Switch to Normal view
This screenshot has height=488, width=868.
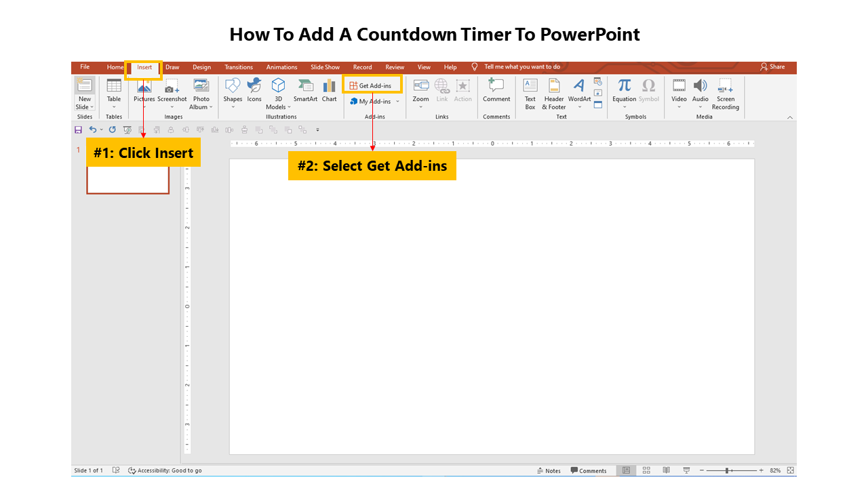[x=626, y=470]
